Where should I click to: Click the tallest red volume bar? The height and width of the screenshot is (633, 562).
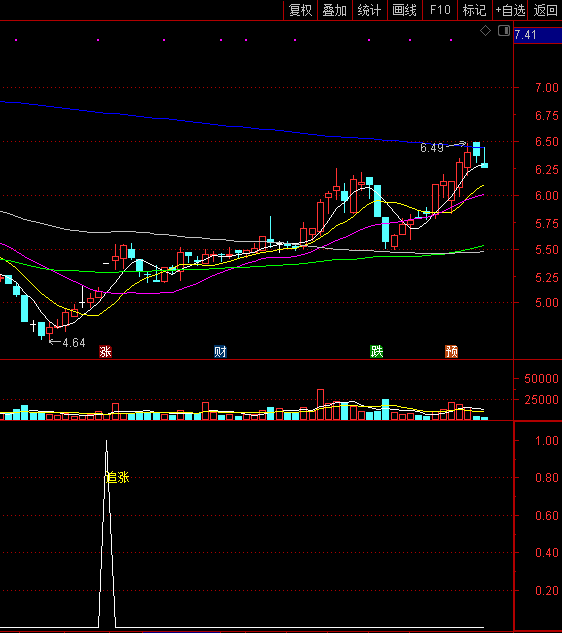coord(321,405)
